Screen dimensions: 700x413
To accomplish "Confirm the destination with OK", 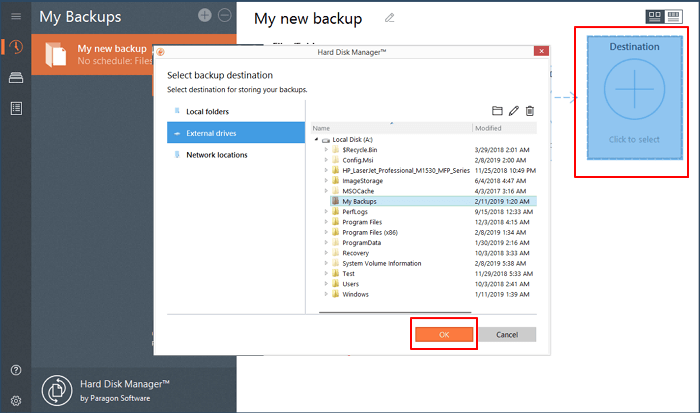I will (x=444, y=334).
